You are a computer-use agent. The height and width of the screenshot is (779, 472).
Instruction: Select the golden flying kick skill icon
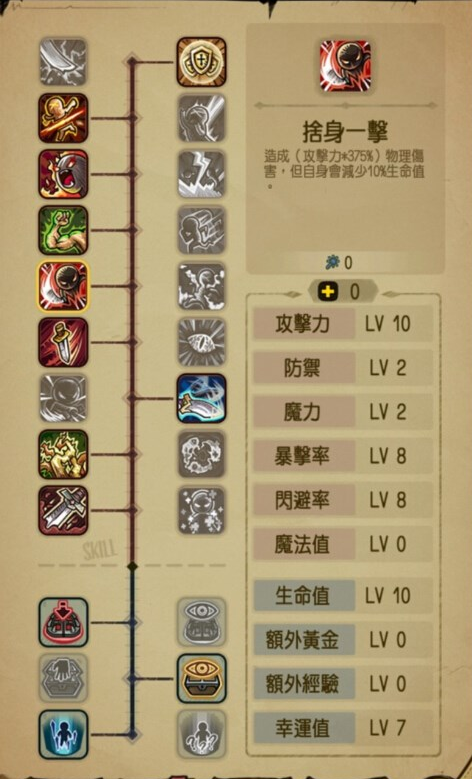coord(63,118)
